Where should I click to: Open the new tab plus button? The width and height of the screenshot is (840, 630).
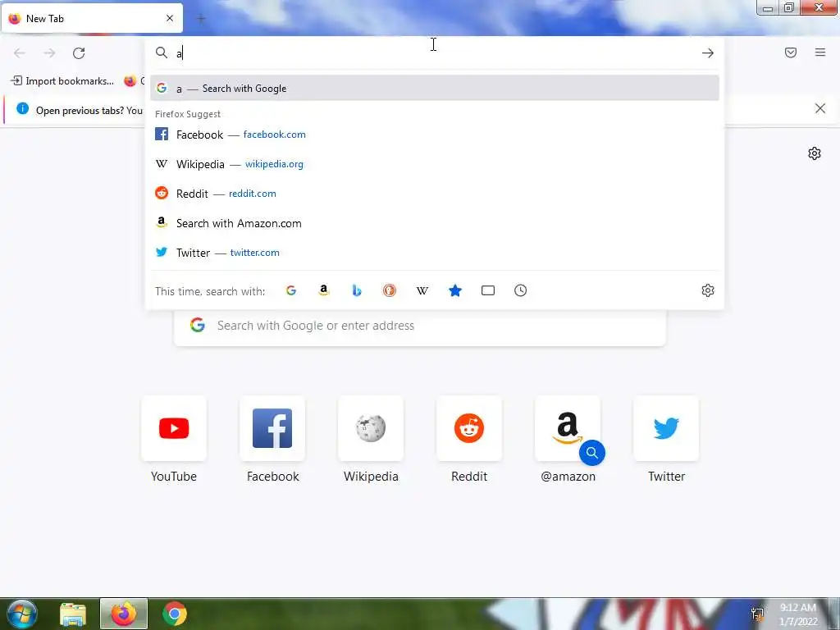click(x=201, y=19)
